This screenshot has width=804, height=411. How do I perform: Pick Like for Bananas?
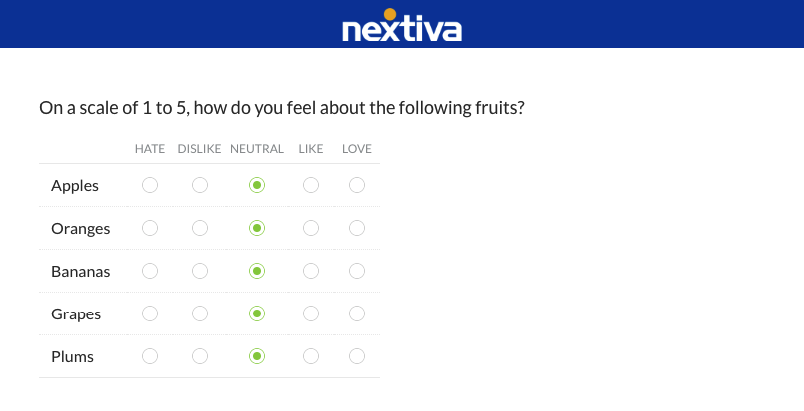pos(311,271)
